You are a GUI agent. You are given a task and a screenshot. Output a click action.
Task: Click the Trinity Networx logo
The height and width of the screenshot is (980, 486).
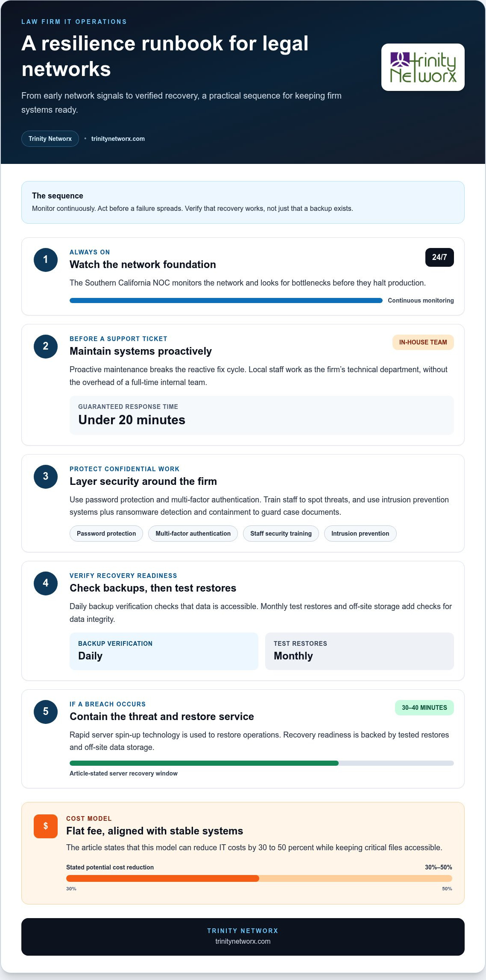pyautogui.click(x=423, y=67)
